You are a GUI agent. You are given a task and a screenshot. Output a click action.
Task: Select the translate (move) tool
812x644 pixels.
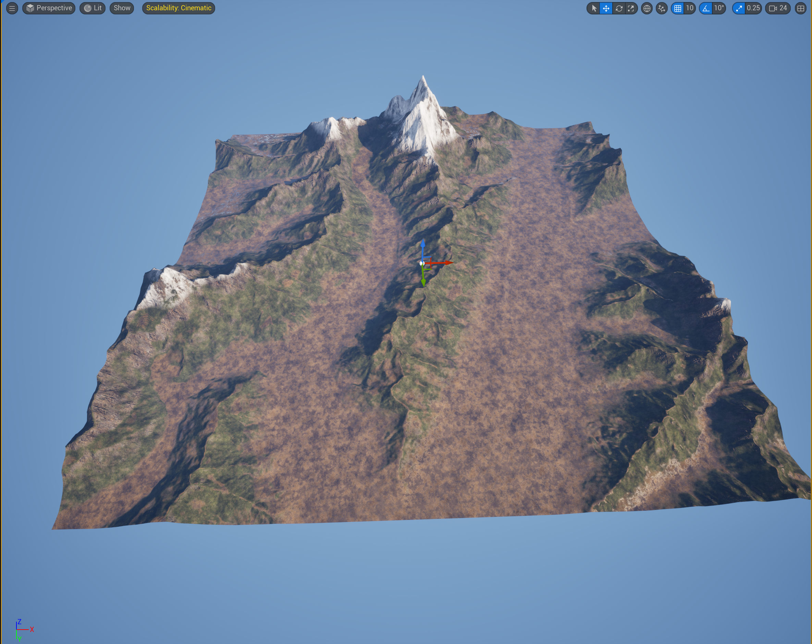(x=606, y=8)
